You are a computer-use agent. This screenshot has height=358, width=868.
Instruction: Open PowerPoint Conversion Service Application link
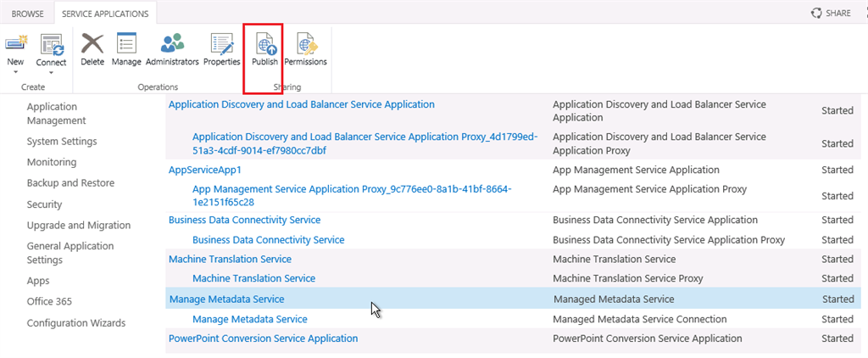point(263,338)
